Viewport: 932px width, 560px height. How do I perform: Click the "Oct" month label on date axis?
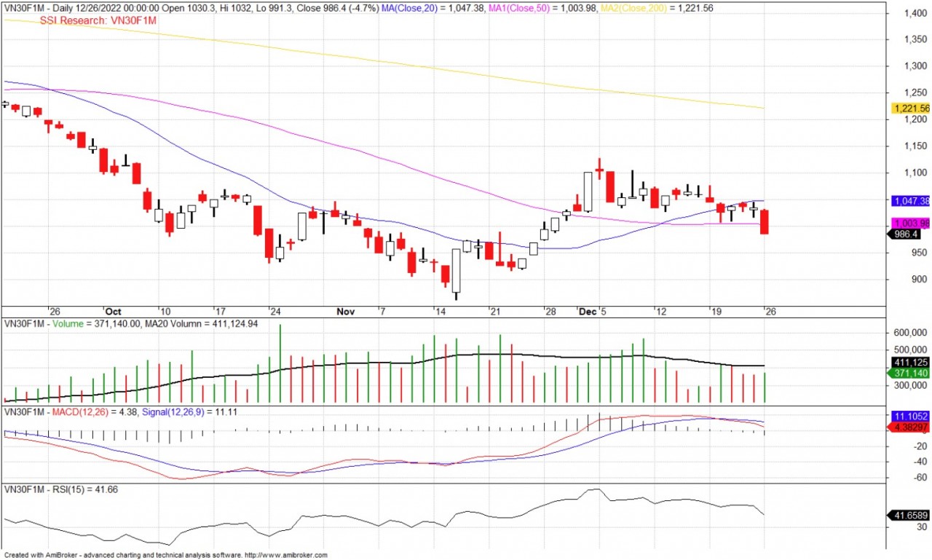pyautogui.click(x=113, y=312)
